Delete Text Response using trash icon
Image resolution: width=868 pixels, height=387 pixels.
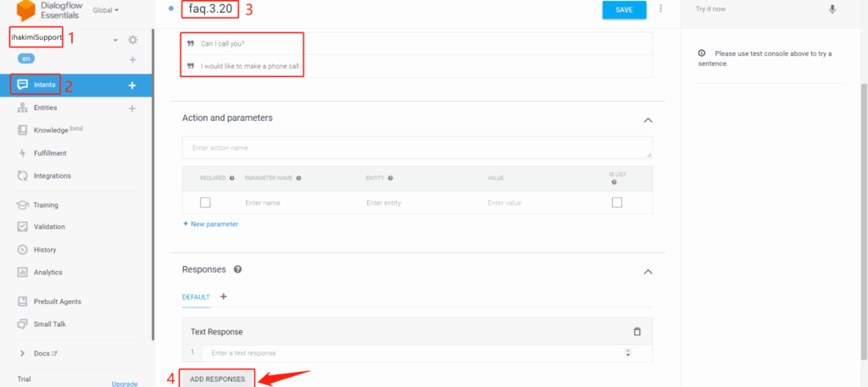point(637,332)
